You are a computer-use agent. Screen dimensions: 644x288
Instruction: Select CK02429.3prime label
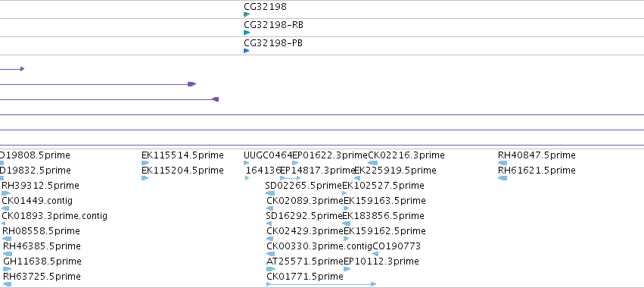(305, 231)
